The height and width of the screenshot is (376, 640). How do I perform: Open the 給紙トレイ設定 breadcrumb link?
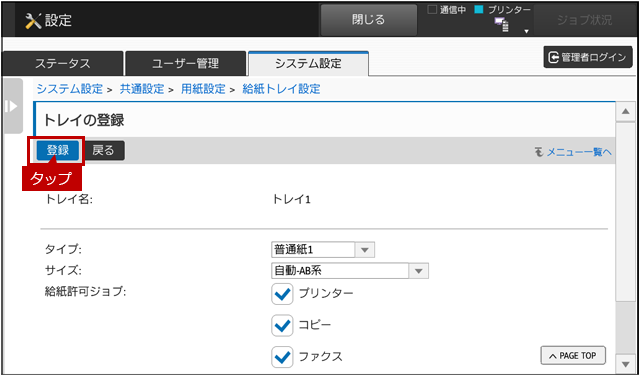click(x=281, y=89)
